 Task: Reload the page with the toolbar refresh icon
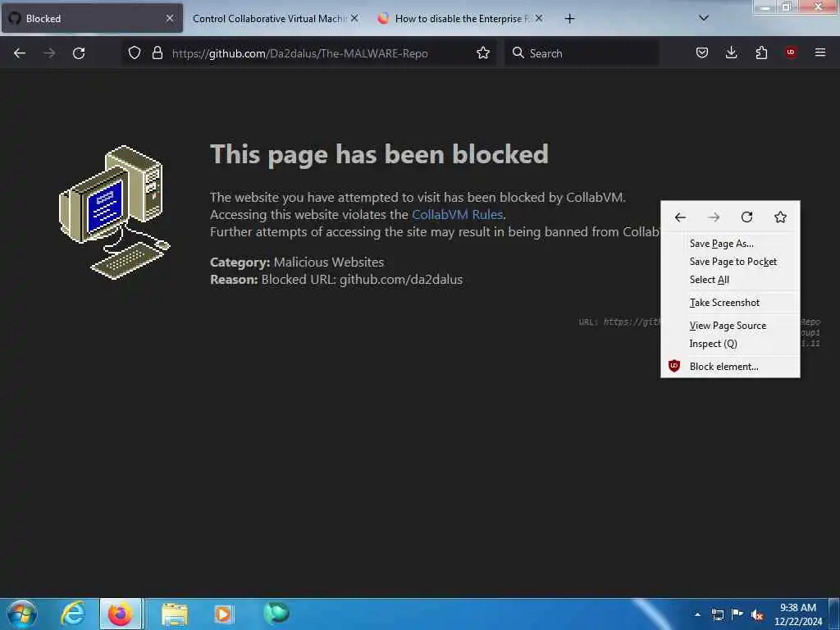point(79,53)
